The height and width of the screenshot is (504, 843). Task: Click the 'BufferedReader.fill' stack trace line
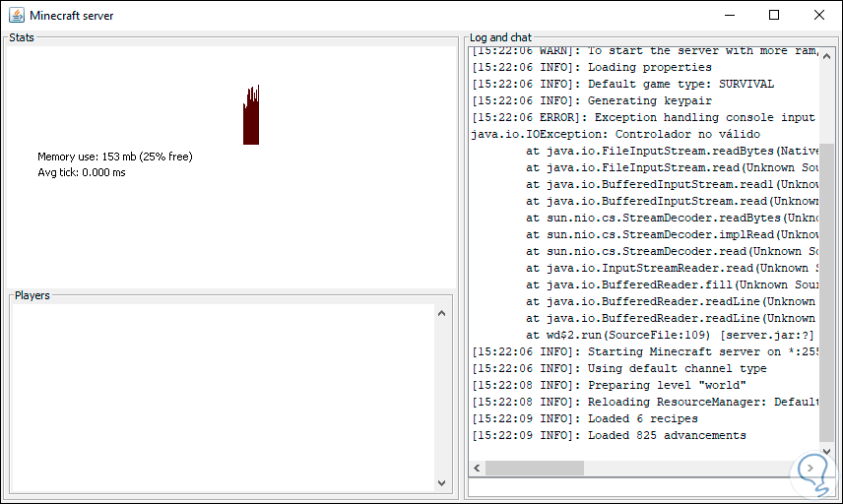coord(672,284)
